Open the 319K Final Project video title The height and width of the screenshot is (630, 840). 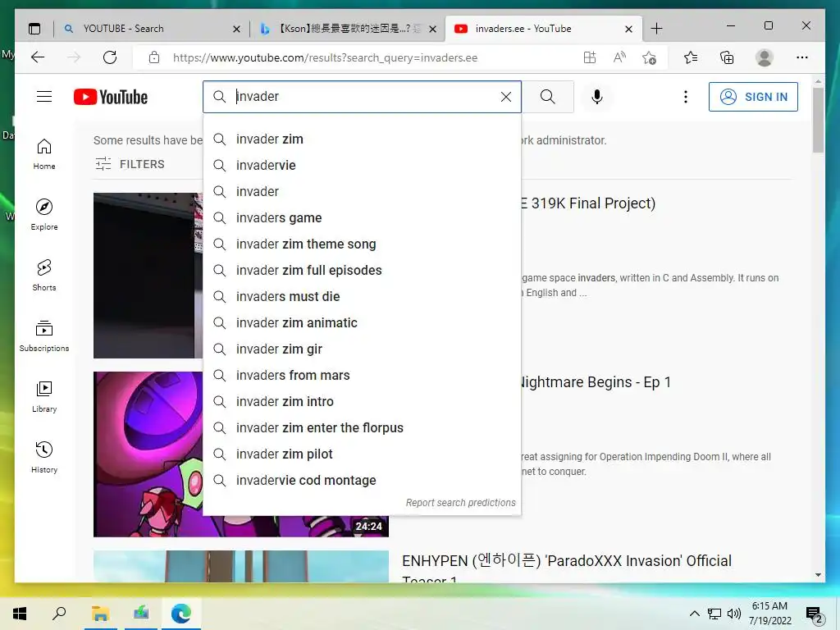(588, 203)
